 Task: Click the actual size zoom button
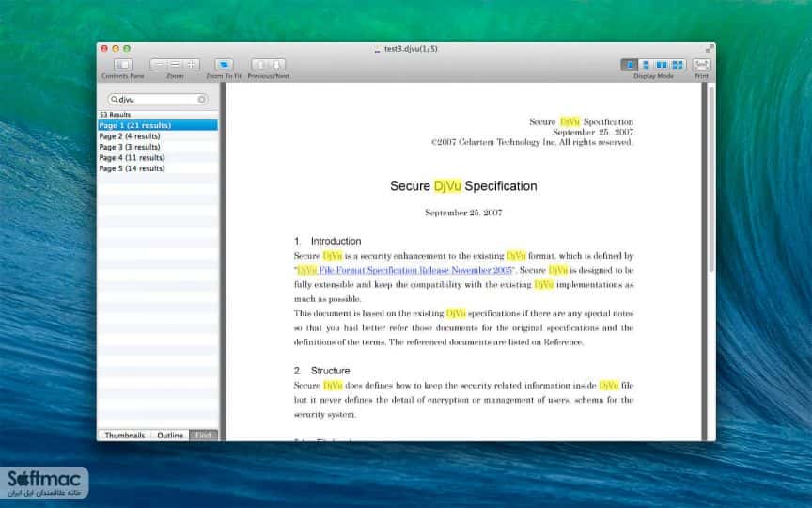click(175, 65)
